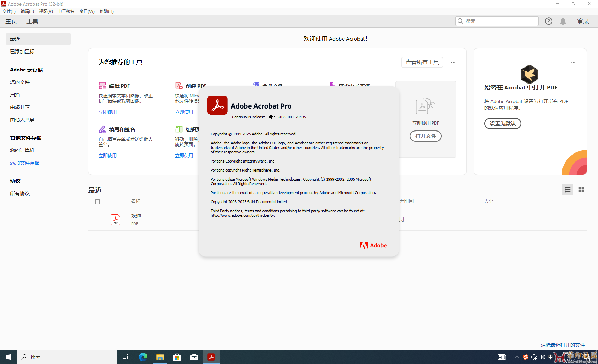Click the Combine Files tool icon

(255, 84)
